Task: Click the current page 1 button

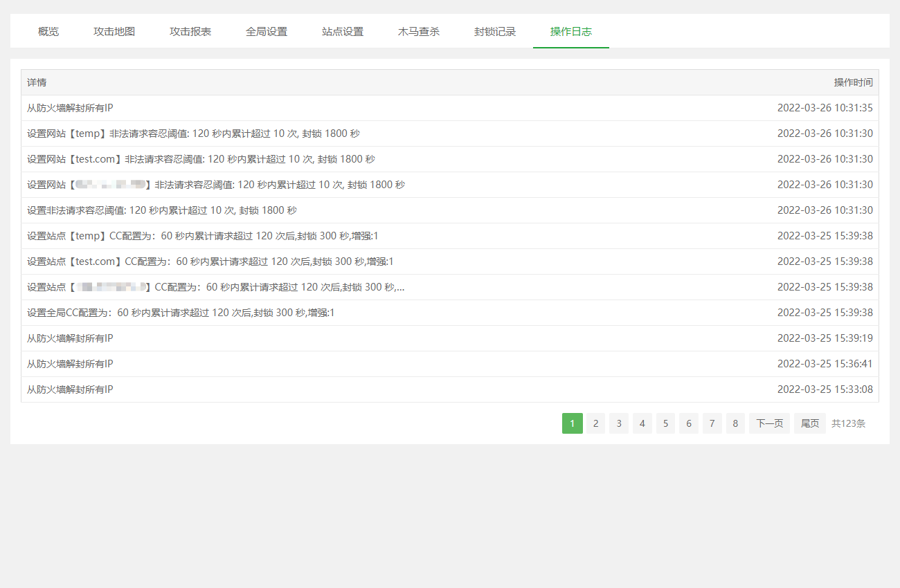Action: click(x=573, y=423)
